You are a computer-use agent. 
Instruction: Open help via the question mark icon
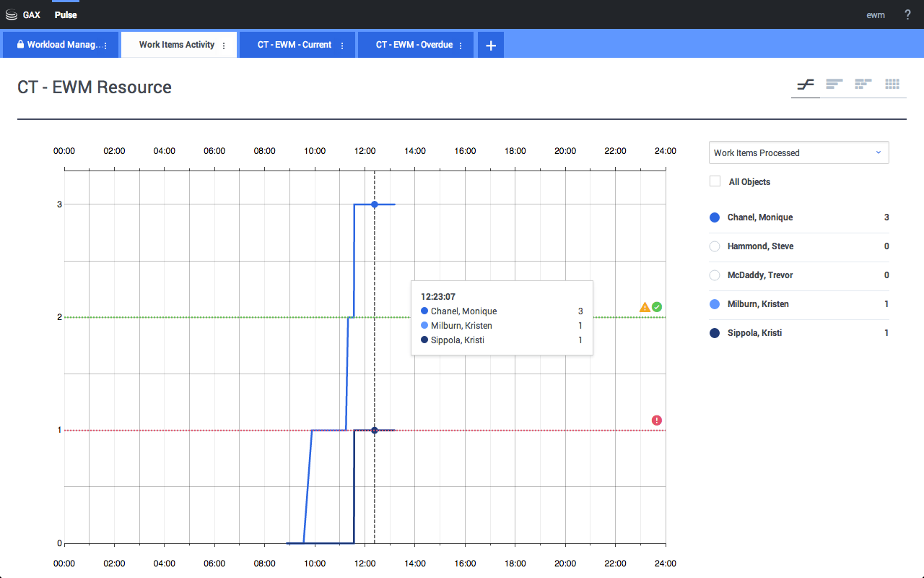907,14
